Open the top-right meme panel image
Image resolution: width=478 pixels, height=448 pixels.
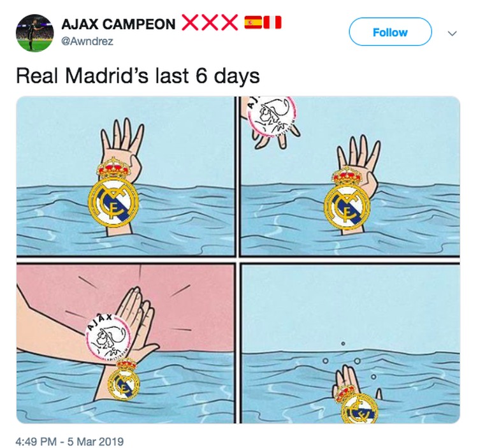click(350, 176)
